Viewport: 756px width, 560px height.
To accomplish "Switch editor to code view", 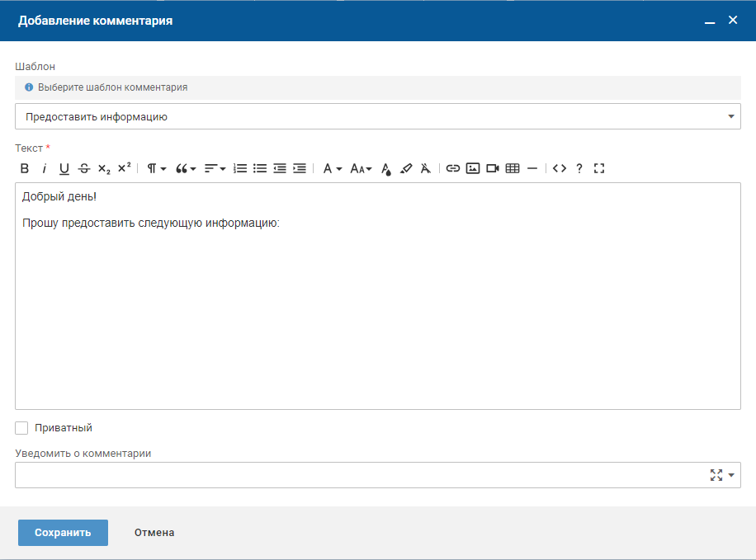I will pyautogui.click(x=560, y=168).
